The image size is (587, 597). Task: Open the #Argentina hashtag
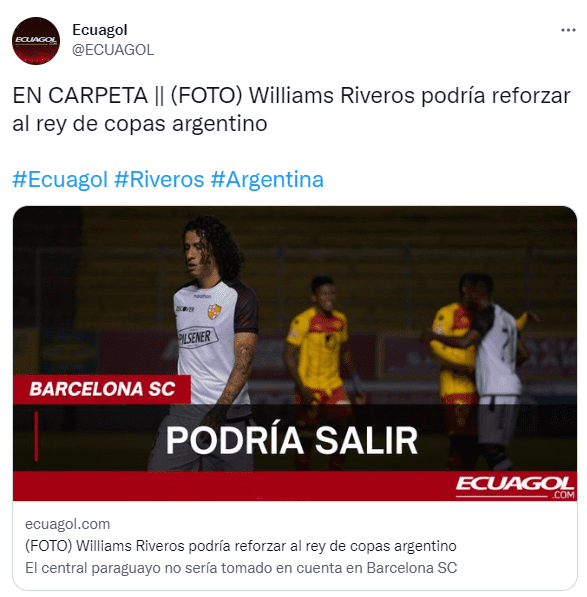point(267,179)
